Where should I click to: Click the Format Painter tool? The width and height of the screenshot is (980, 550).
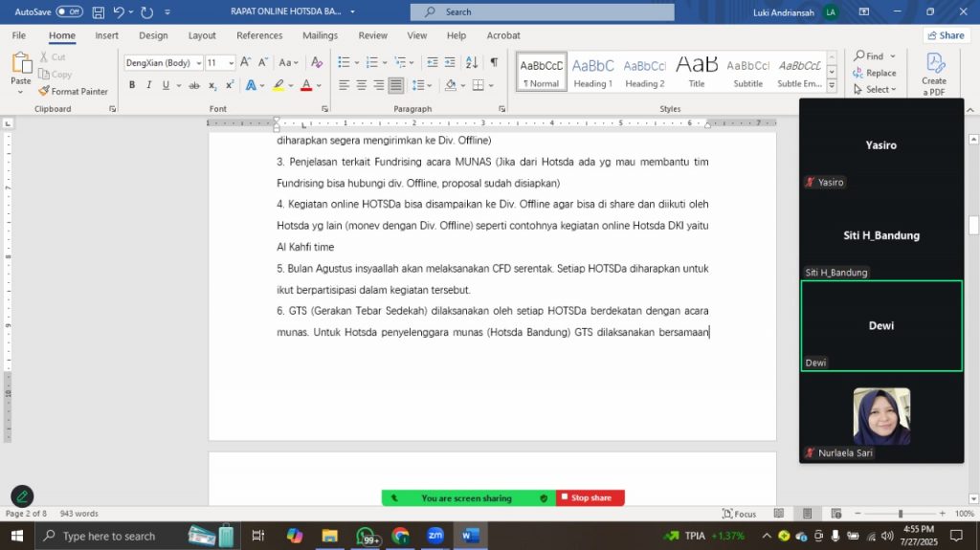(74, 92)
